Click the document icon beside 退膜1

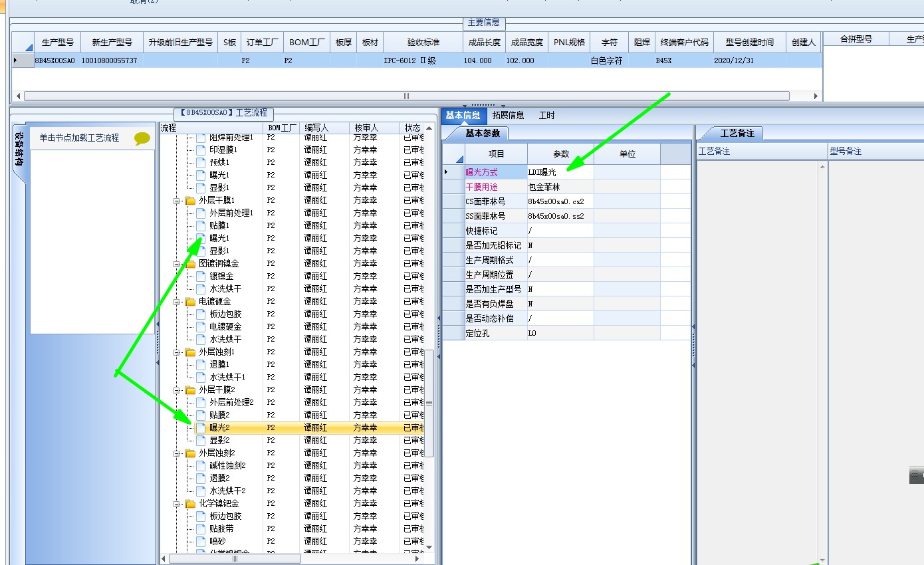pyautogui.click(x=201, y=364)
